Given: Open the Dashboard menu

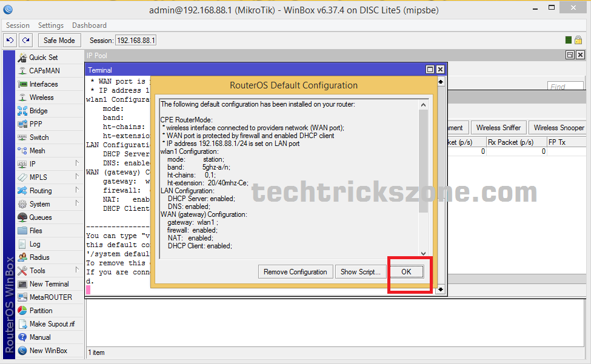Looking at the screenshot, I should (x=89, y=25).
